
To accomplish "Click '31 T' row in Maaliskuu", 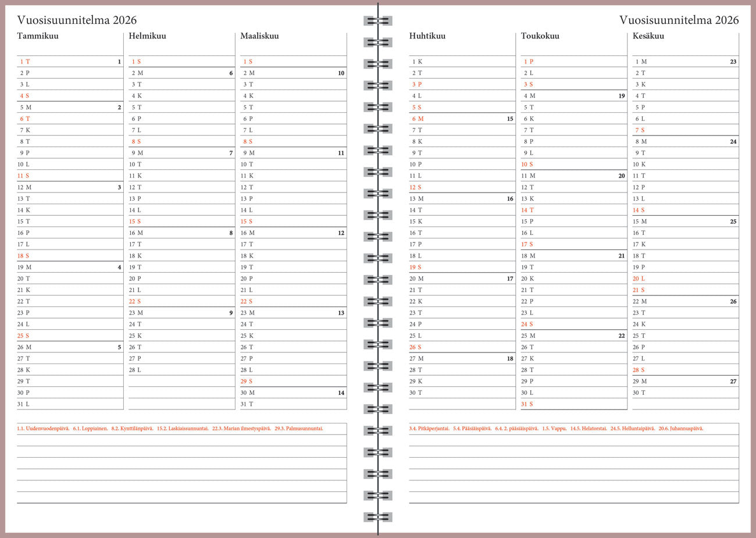I will coord(293,404).
